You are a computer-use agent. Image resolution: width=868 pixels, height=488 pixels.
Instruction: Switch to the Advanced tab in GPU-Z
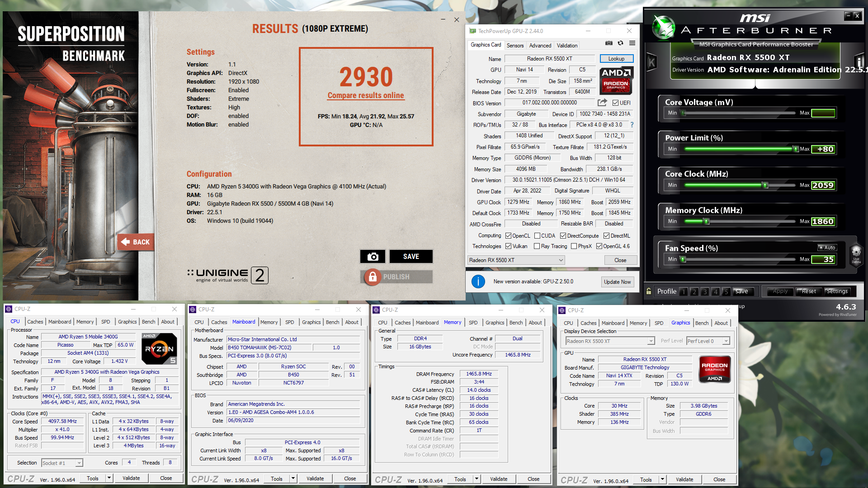point(540,46)
